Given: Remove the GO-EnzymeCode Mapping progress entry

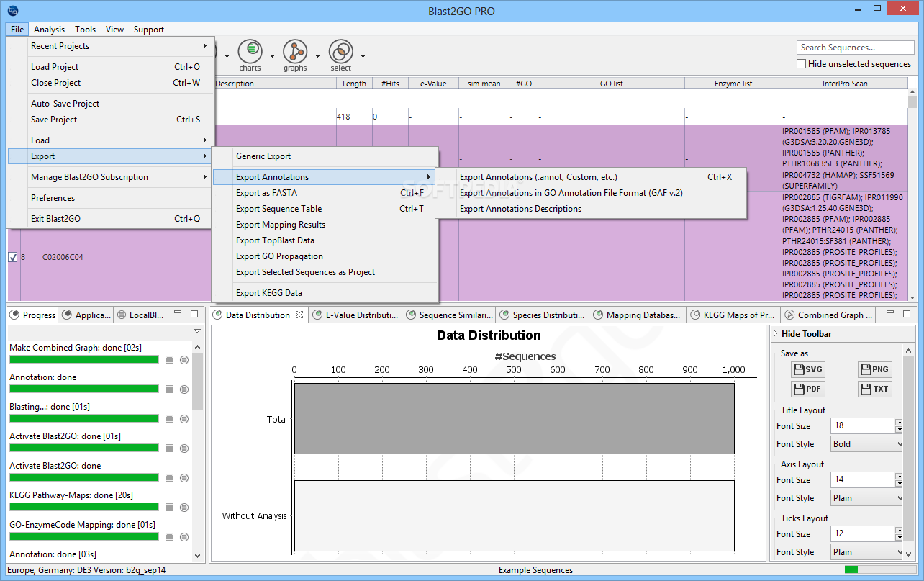Looking at the screenshot, I should click(x=184, y=536).
